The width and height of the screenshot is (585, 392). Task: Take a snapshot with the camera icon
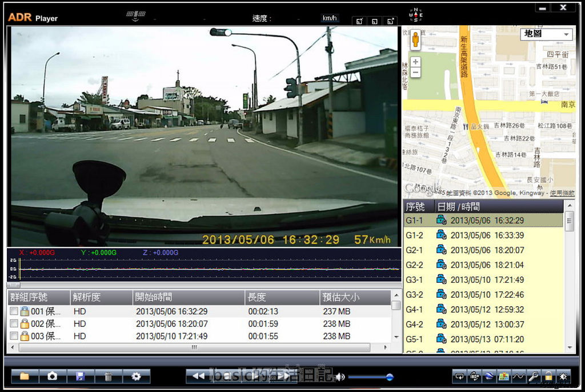[53, 376]
